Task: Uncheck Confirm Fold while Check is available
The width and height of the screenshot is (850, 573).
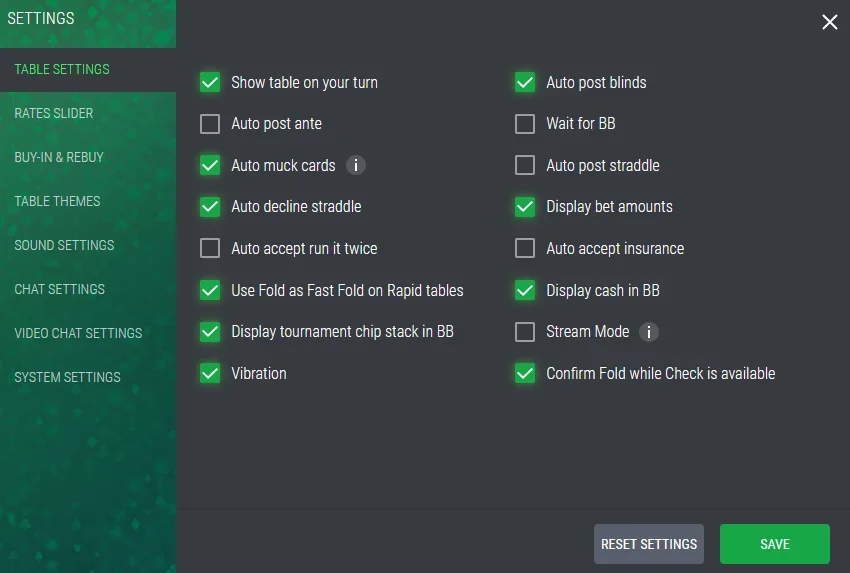Action: click(x=525, y=373)
